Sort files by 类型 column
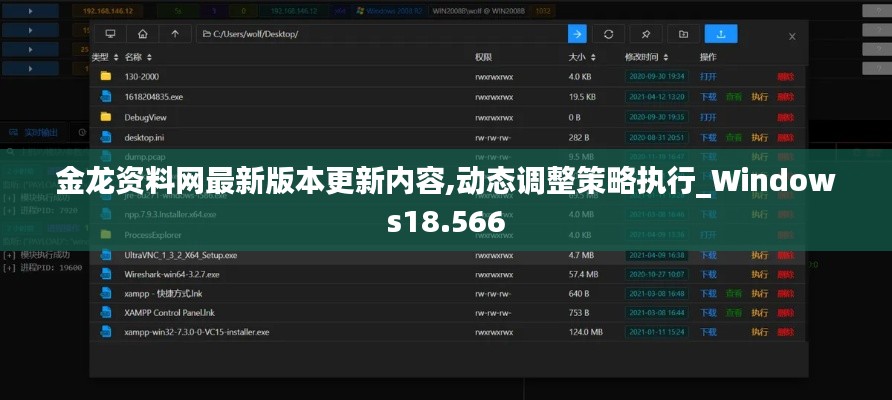Viewport: 892px width, 400px height. click(105, 57)
